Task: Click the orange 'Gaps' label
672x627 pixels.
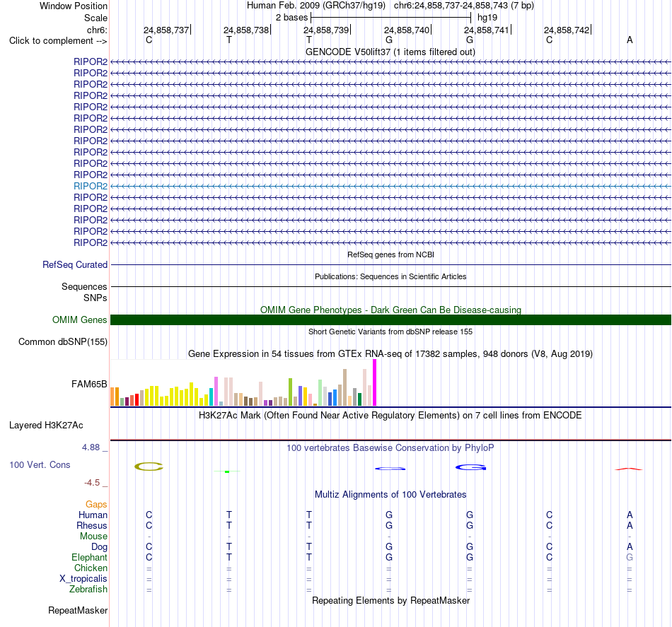Action: [x=96, y=505]
